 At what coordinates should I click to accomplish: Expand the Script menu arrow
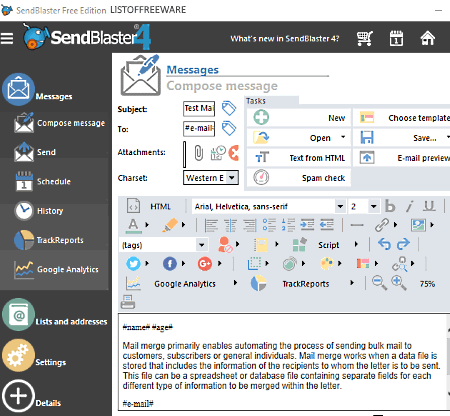coord(356,244)
